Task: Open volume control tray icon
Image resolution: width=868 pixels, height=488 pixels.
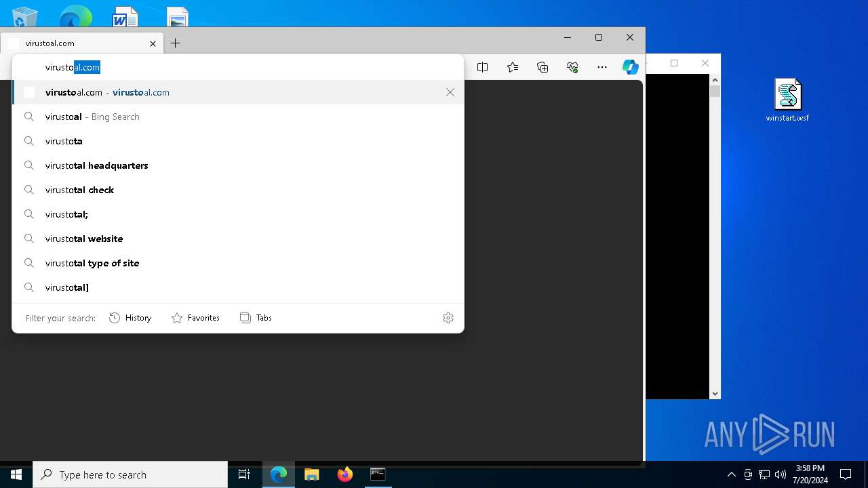Action: click(781, 474)
